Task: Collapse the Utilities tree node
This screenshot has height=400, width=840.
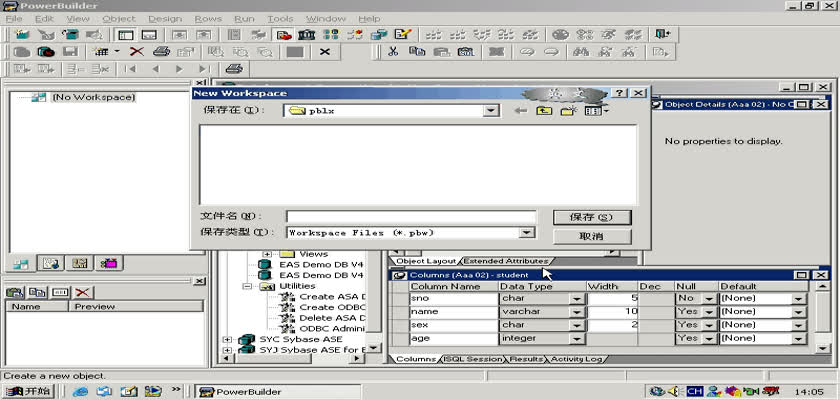Action: [x=247, y=286]
